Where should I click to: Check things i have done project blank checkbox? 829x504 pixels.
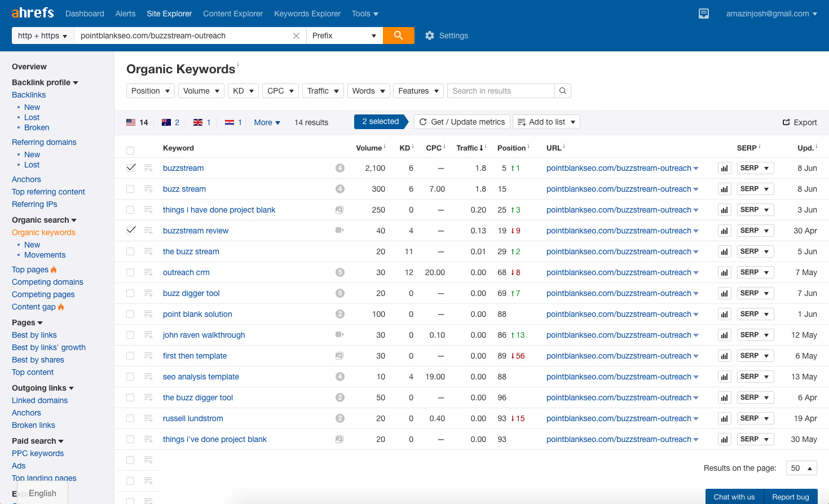tap(130, 210)
